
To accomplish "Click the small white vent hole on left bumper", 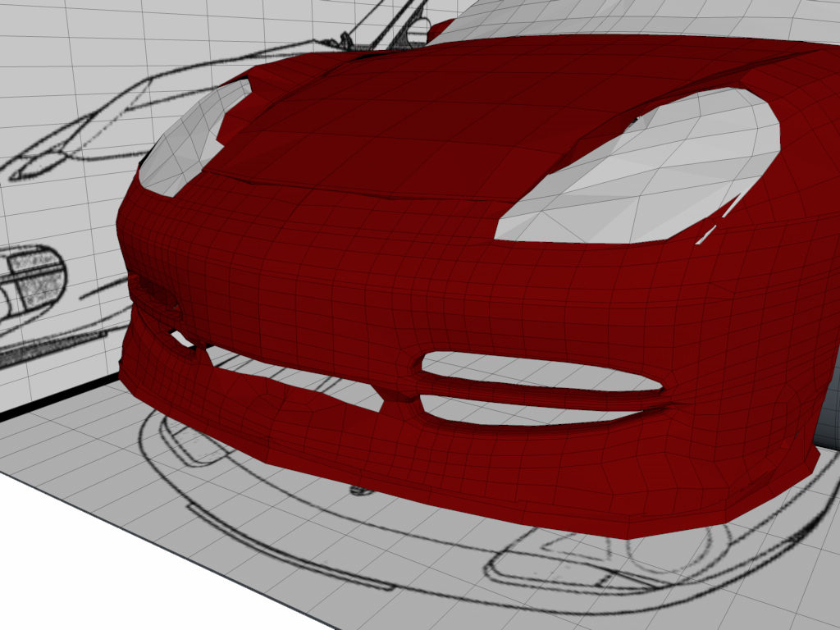I will 180,339.
